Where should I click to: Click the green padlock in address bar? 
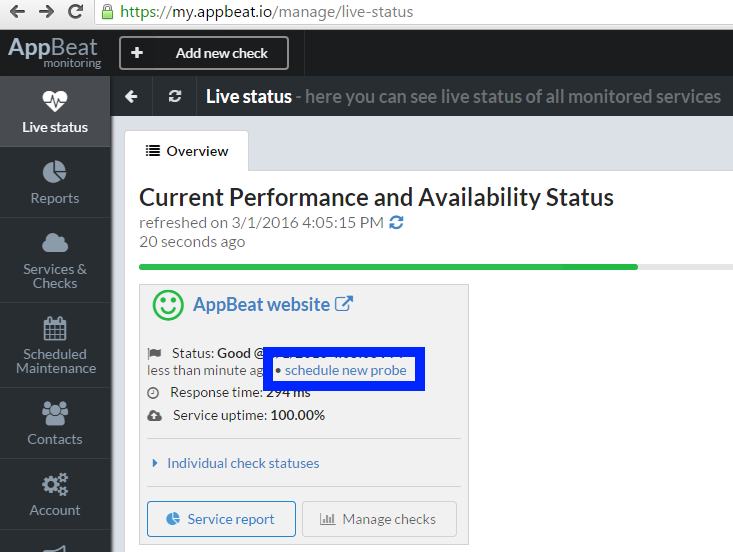click(x=108, y=12)
